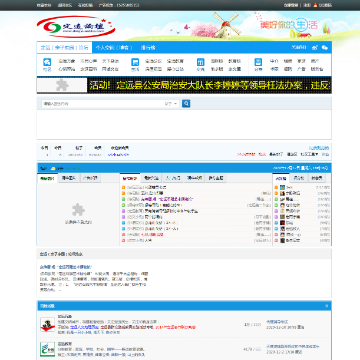Click the blue grid category icon in the sub-navigation

(200, 62)
